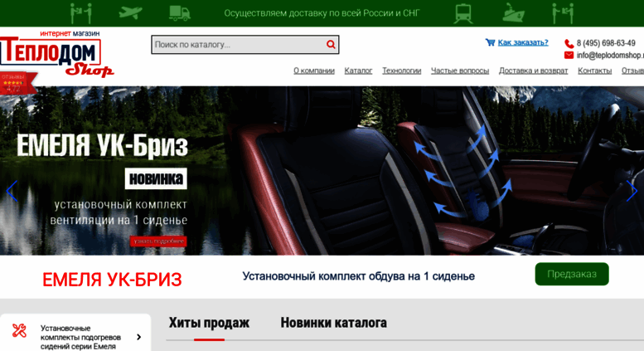
Task: Click the ship delivery icon
Action: pyautogui.click(x=513, y=13)
